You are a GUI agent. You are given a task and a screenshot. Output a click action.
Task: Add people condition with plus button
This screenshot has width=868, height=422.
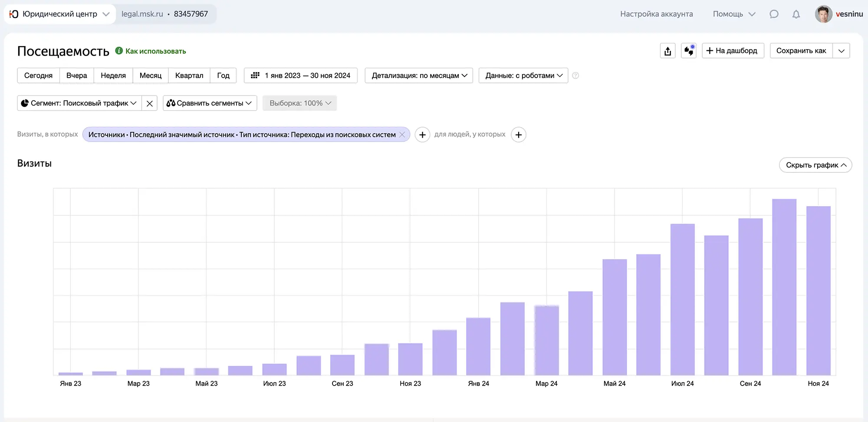pos(518,135)
